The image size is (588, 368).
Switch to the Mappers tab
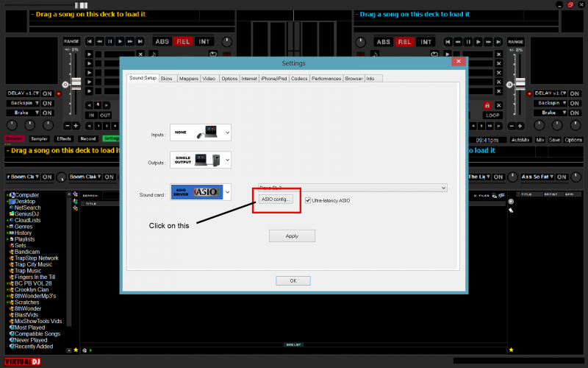(x=189, y=79)
